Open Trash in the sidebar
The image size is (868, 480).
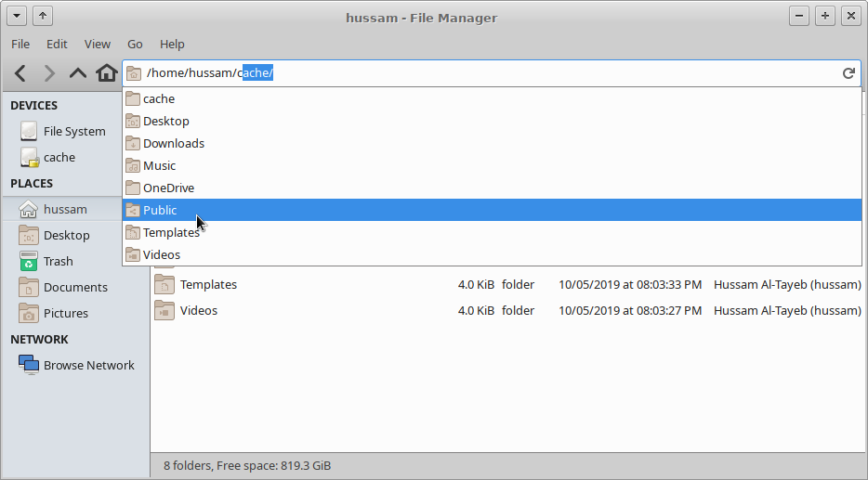click(58, 262)
